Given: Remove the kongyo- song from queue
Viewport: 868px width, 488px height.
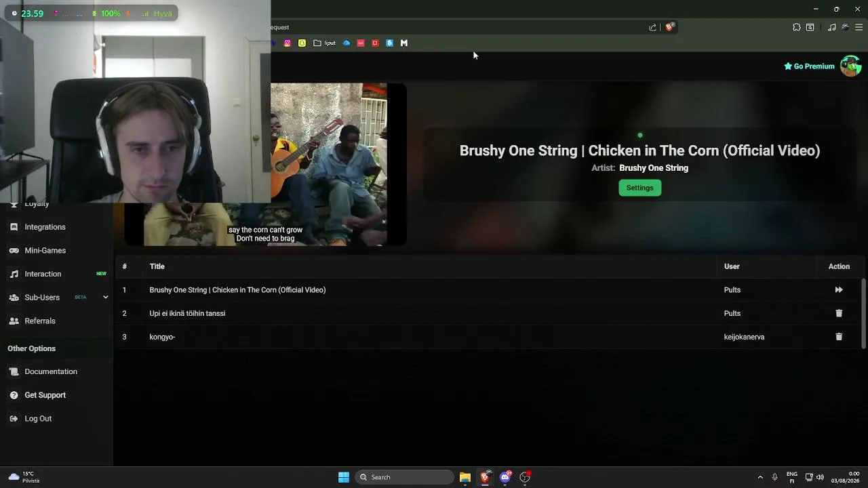Looking at the screenshot, I should pyautogui.click(x=839, y=337).
